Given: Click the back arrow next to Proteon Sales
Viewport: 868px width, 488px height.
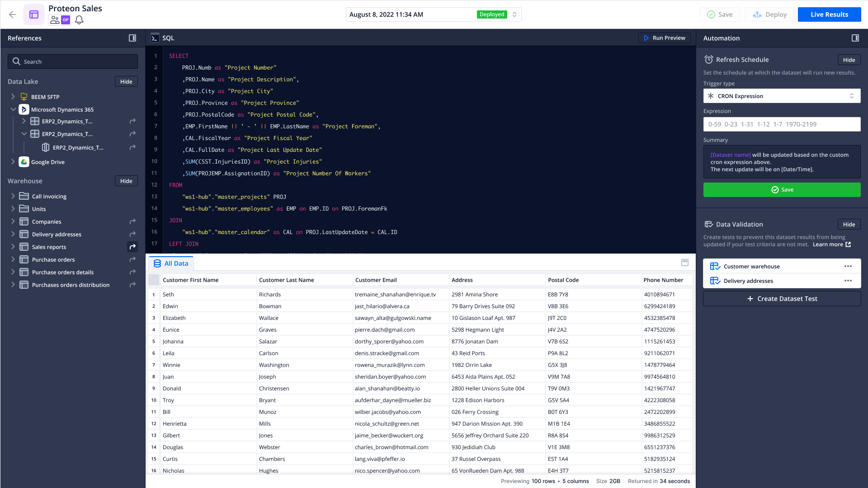Looking at the screenshot, I should (x=12, y=14).
